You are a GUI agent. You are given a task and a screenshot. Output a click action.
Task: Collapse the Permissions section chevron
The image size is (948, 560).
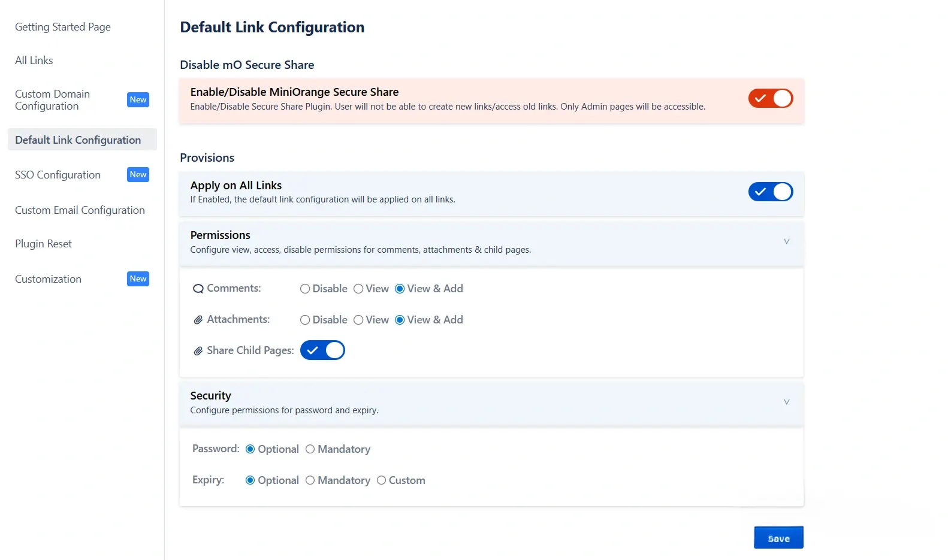[786, 241]
